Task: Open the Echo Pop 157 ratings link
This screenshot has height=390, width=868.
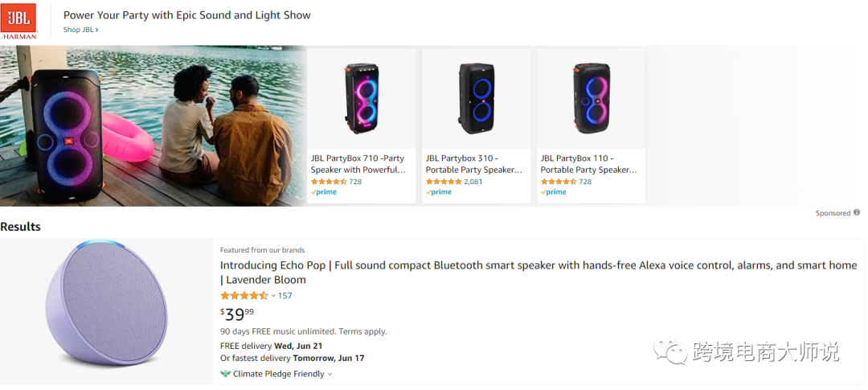Action: 285,296
